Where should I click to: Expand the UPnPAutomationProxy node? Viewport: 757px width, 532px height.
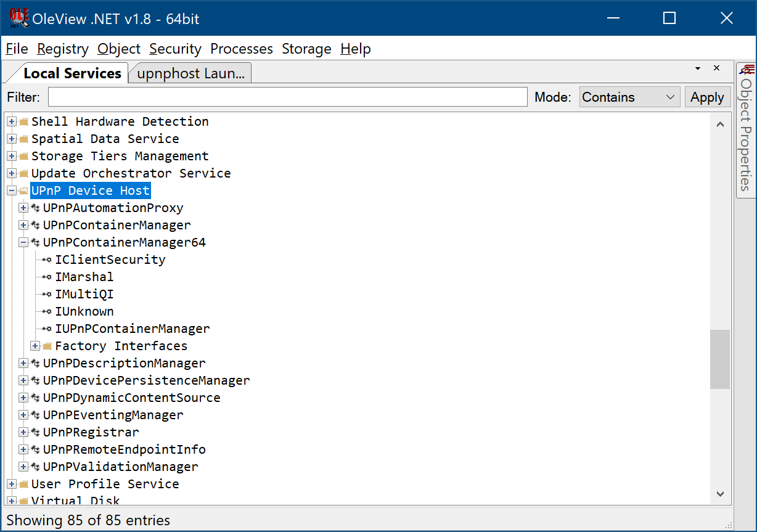click(23, 208)
